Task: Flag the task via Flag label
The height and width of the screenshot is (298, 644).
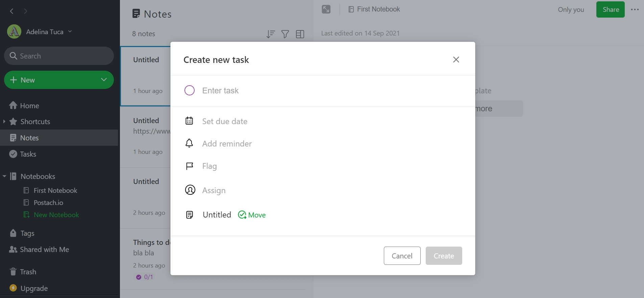Action: (x=209, y=166)
